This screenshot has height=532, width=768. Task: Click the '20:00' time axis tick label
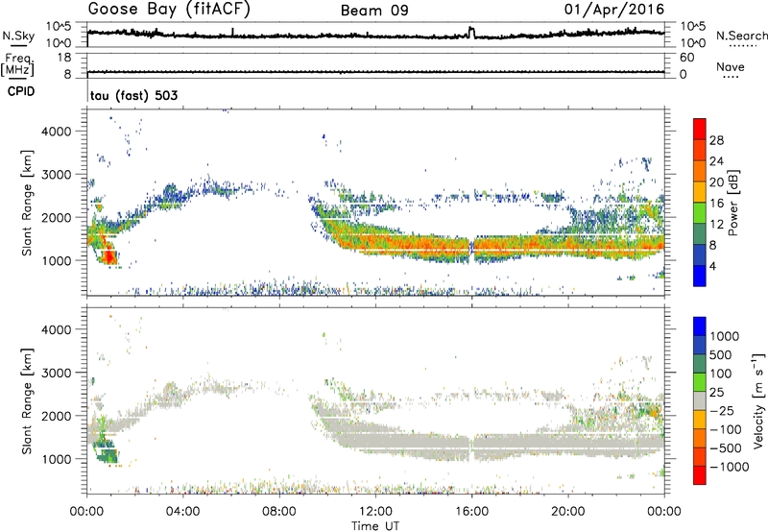[568, 512]
